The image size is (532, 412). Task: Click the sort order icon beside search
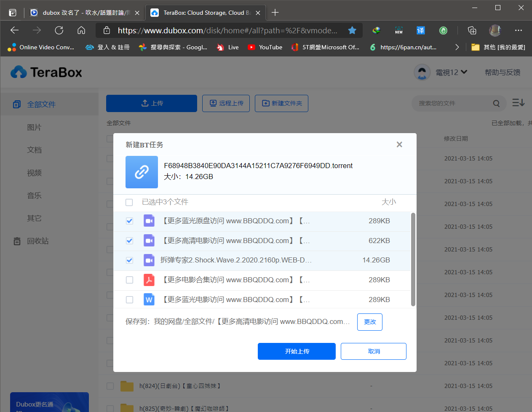[518, 103]
